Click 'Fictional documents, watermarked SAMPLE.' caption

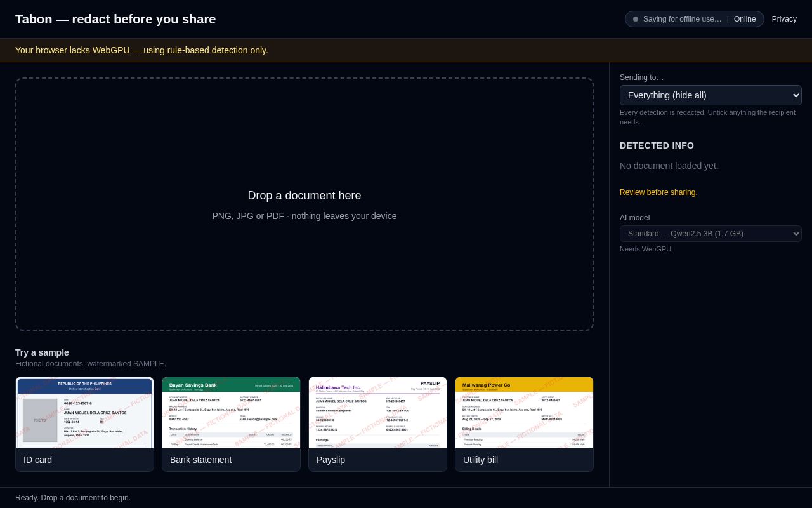(91, 364)
